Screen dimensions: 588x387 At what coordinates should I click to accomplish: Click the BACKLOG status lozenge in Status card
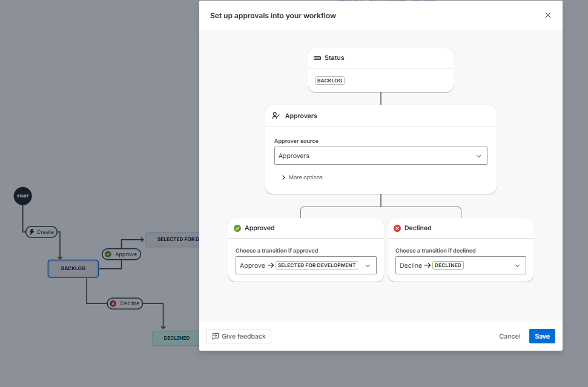(329, 81)
